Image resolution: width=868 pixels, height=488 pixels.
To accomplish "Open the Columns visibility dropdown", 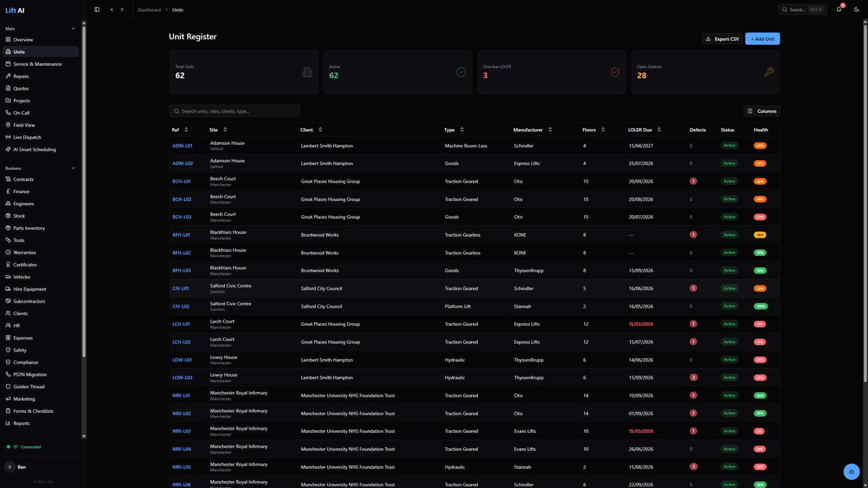I will point(762,111).
